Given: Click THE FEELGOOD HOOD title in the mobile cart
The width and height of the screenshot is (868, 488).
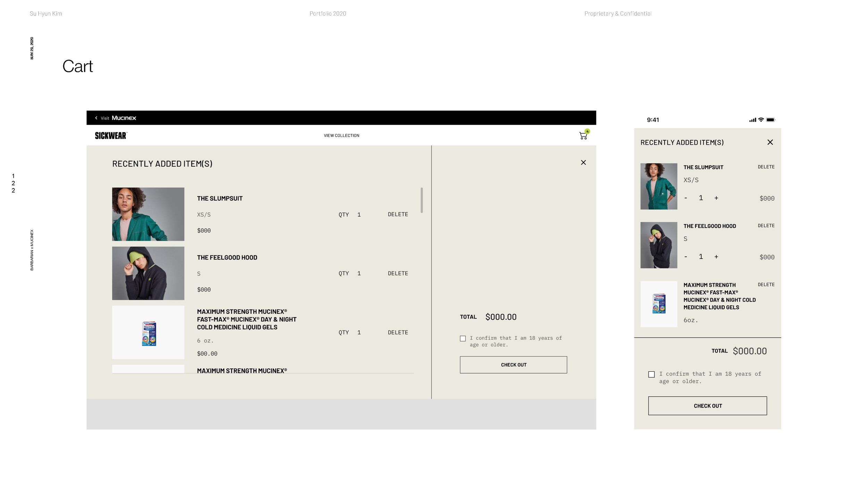Looking at the screenshot, I should [x=709, y=226].
